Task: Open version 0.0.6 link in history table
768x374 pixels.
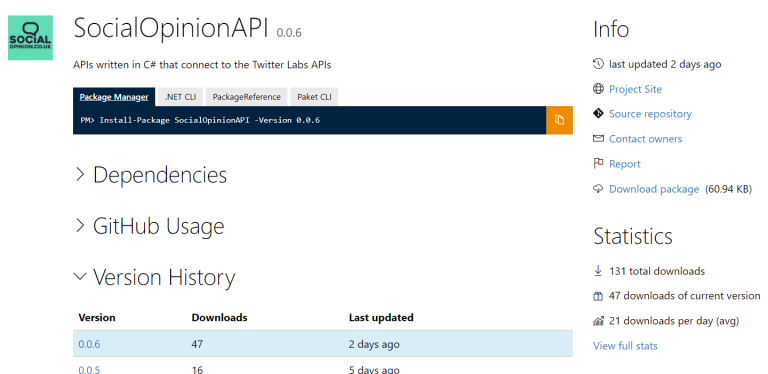Action: (x=89, y=344)
